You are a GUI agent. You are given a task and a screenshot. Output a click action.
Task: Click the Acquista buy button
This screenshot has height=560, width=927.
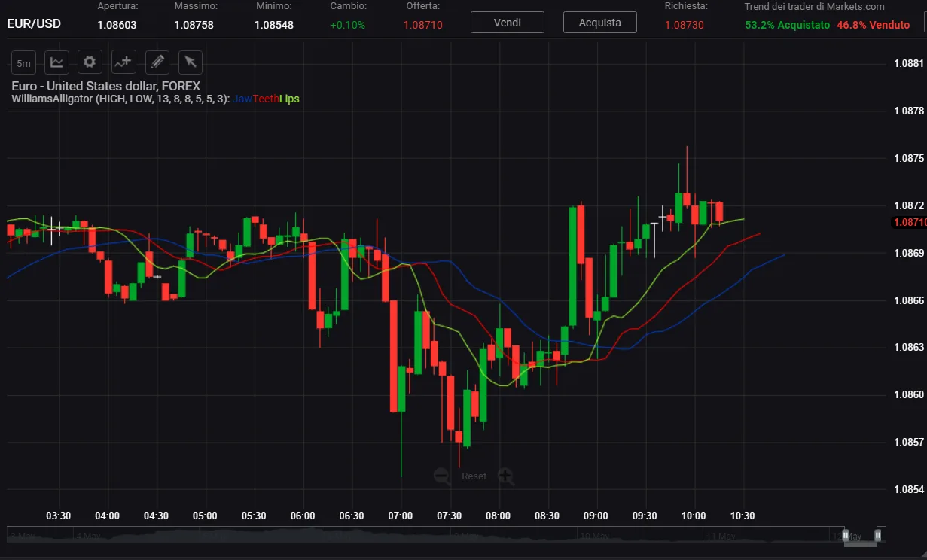[x=600, y=23]
